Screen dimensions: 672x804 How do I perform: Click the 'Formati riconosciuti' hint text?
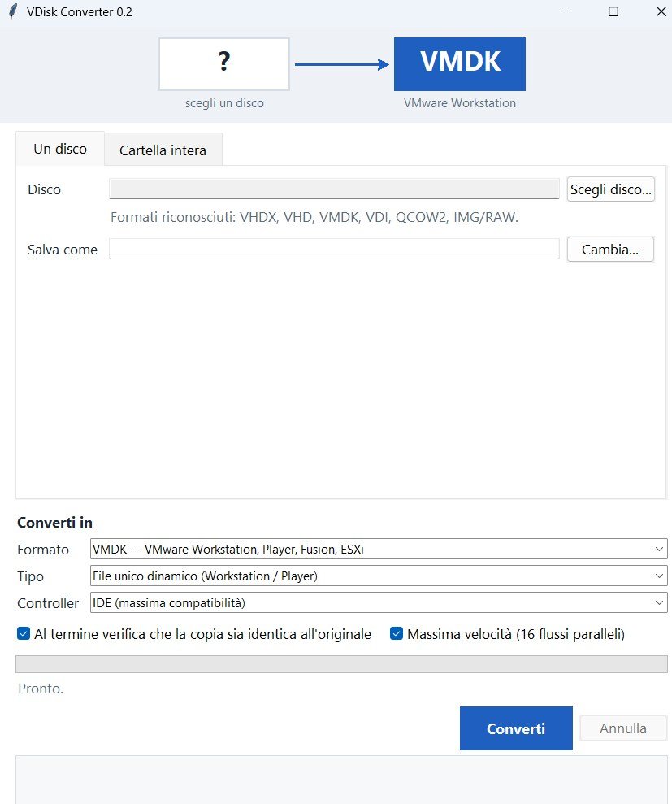[314, 217]
